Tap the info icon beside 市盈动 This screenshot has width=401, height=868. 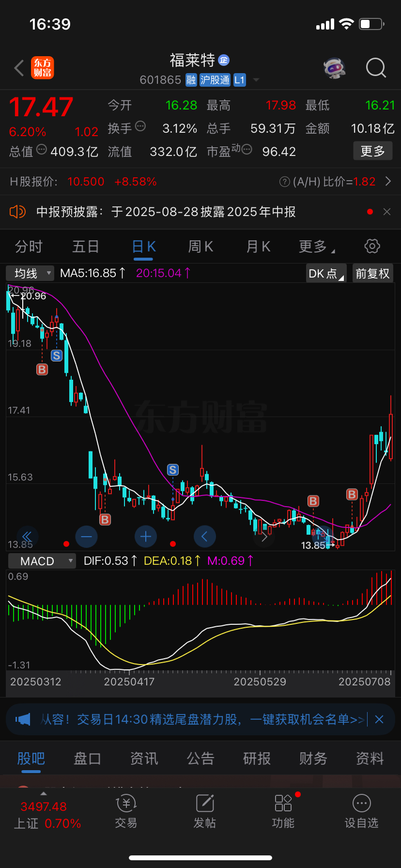tap(247, 150)
